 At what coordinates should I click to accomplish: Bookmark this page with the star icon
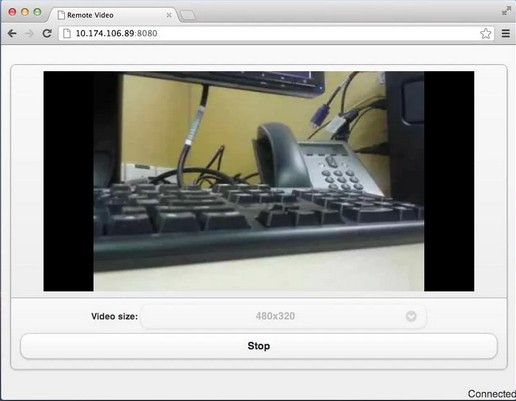[x=486, y=33]
